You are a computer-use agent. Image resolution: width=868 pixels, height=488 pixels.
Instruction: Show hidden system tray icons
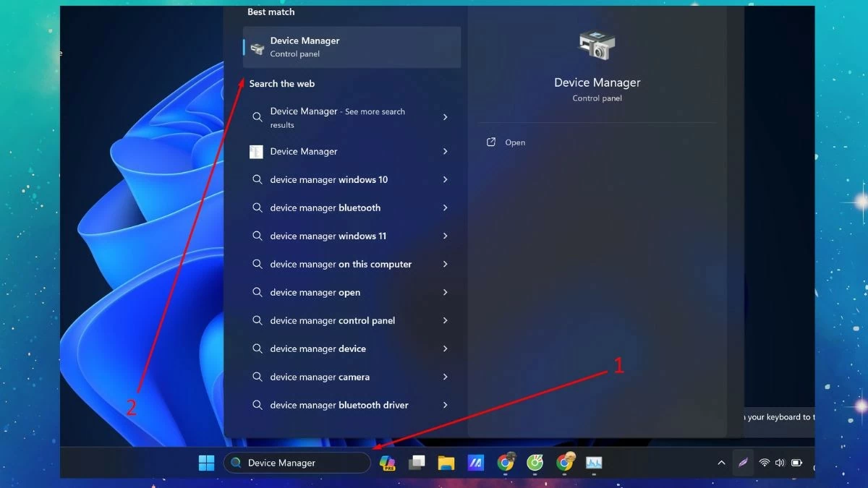pos(721,463)
